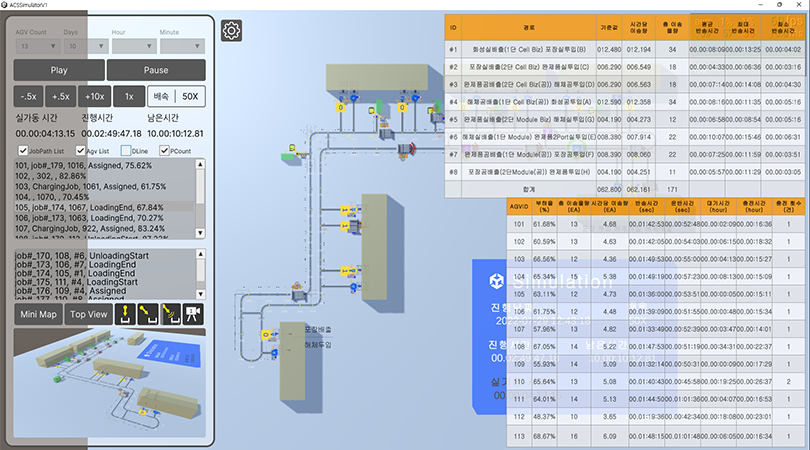The image size is (810, 450).
Task: Increase speed with +10x button
Action: 96,96
